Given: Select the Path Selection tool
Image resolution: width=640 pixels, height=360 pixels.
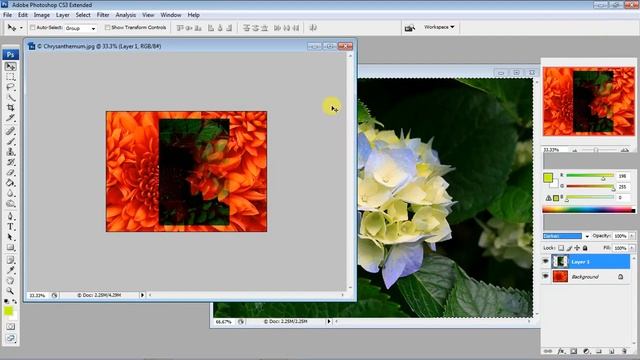Looking at the screenshot, I should point(11,237).
